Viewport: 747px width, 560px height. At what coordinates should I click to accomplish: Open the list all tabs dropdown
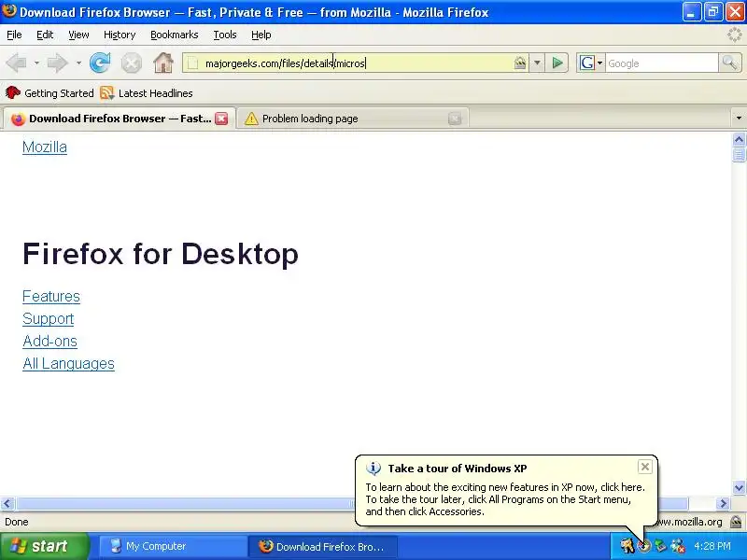[739, 118]
